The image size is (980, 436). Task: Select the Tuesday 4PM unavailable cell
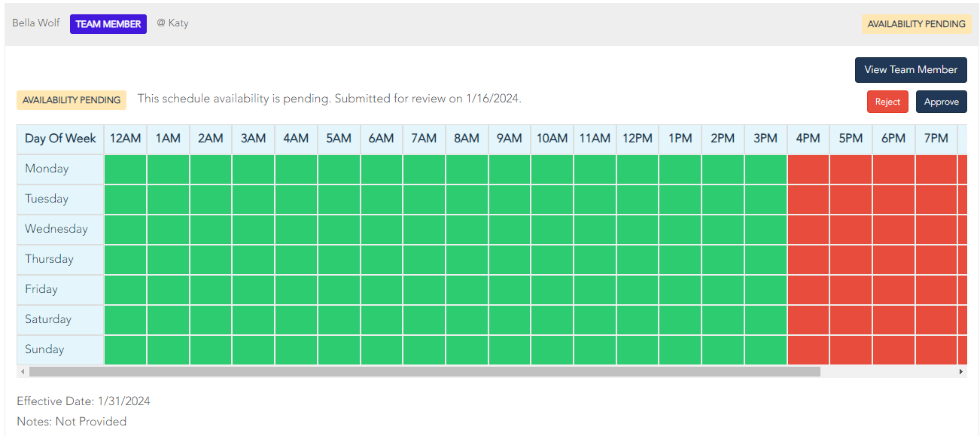(x=808, y=199)
